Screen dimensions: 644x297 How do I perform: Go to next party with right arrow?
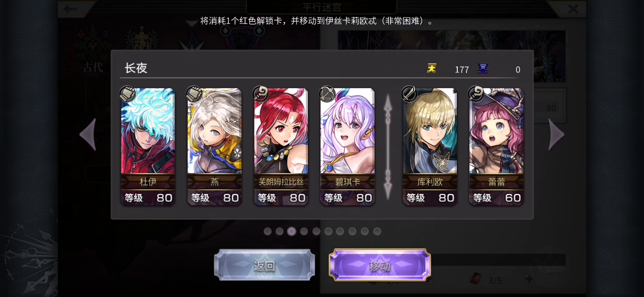(x=556, y=134)
